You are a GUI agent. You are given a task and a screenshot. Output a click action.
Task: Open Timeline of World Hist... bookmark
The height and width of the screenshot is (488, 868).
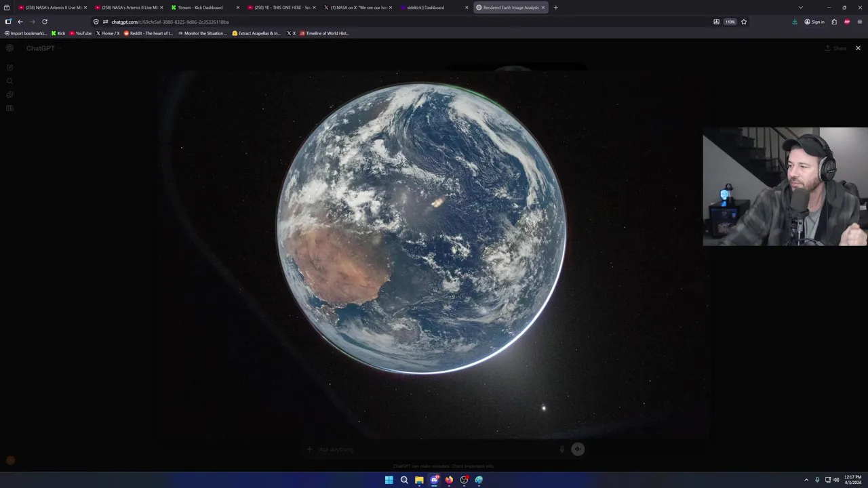[x=324, y=33]
